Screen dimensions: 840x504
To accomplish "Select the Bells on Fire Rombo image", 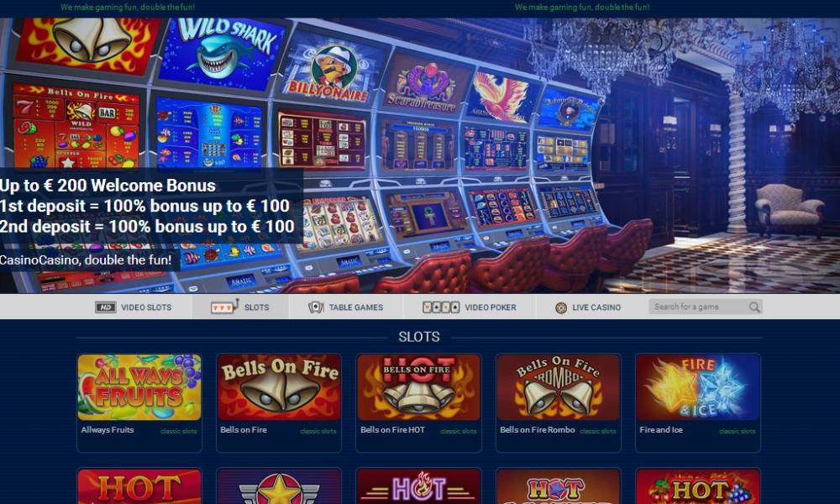I will click(559, 386).
